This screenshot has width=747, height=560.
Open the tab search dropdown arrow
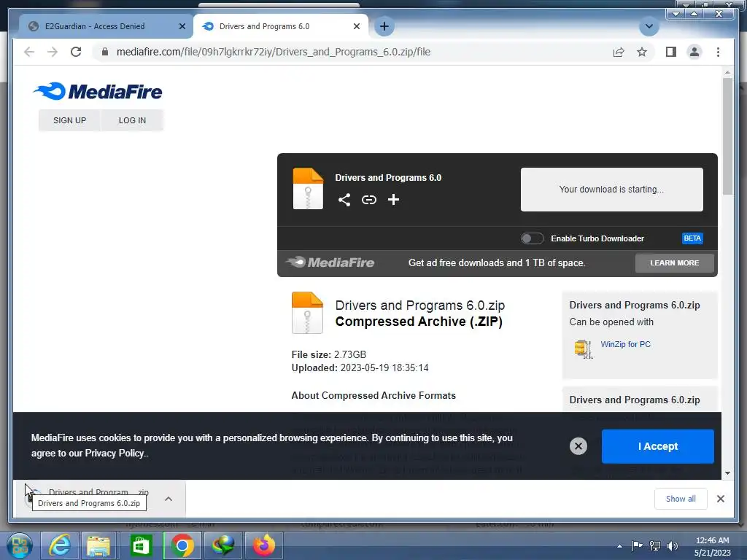[x=649, y=26]
